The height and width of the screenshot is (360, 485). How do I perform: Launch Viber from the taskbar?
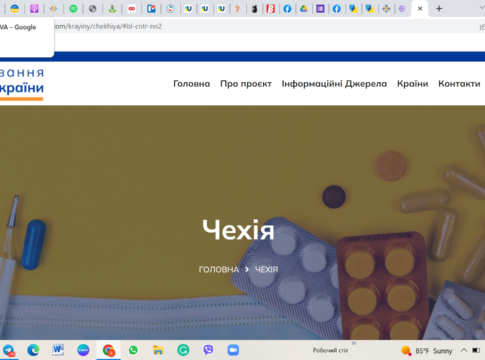[x=208, y=350]
